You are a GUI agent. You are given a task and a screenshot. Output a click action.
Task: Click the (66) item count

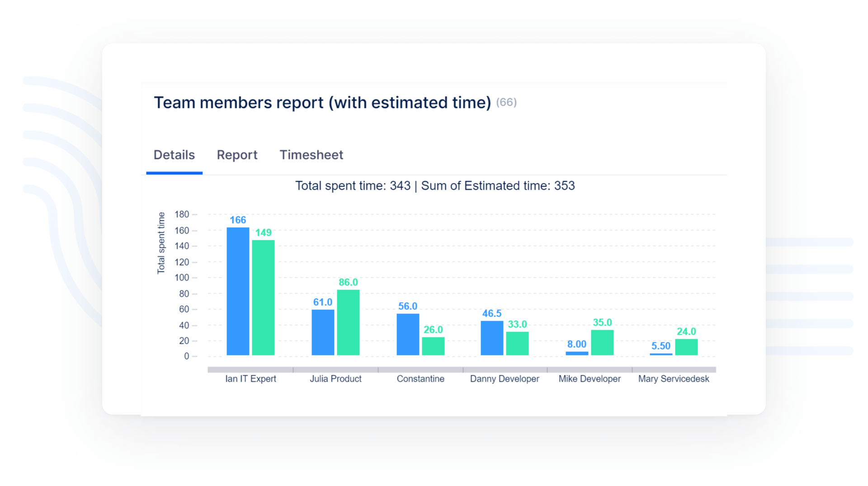[x=506, y=103]
